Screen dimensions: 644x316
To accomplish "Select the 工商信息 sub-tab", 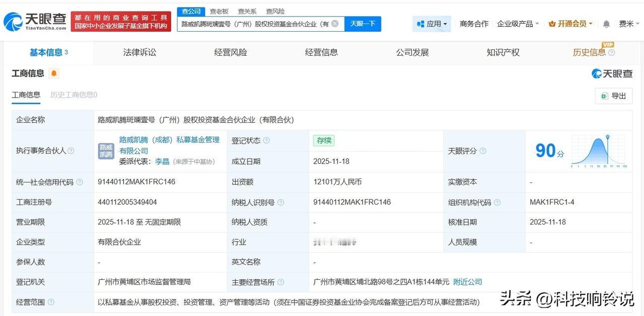I will click(26, 95).
